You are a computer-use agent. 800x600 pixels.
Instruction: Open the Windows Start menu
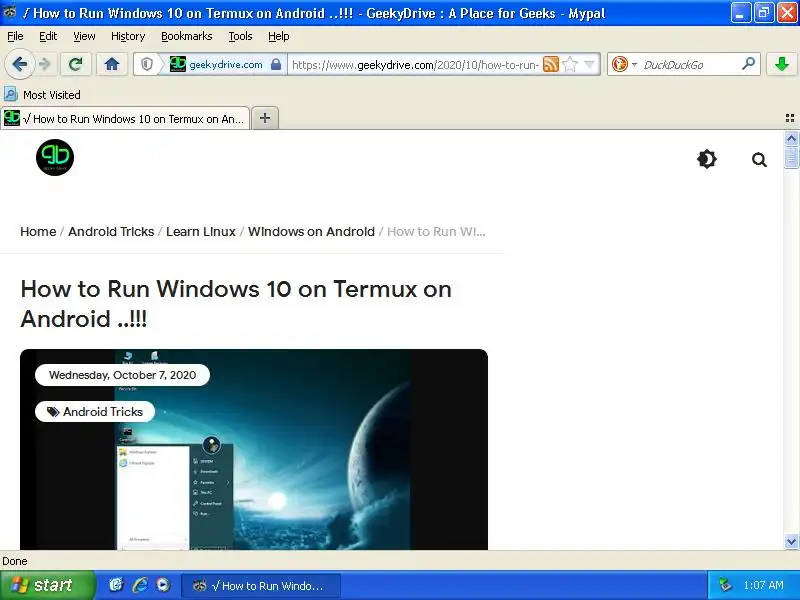click(x=47, y=585)
